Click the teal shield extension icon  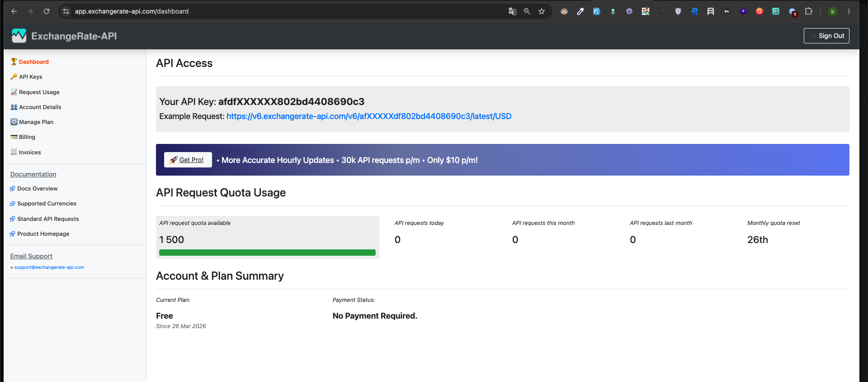(776, 11)
